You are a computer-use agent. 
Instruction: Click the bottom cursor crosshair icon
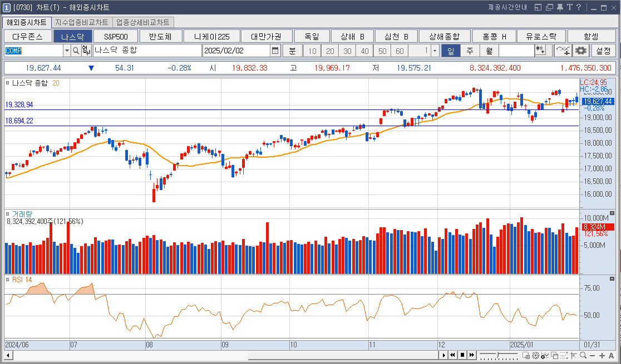pyautogui.click(x=573, y=355)
